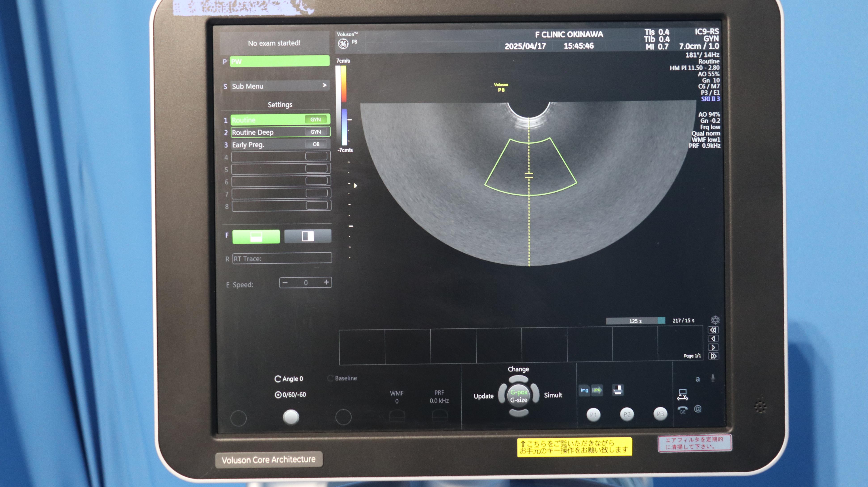Viewport: 868px width, 487px height.
Task: Click the printer icon
Action: (618, 390)
